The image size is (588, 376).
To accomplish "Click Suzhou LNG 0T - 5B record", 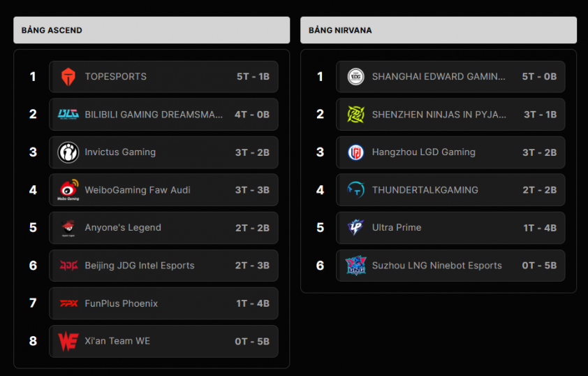I will pos(539,266).
